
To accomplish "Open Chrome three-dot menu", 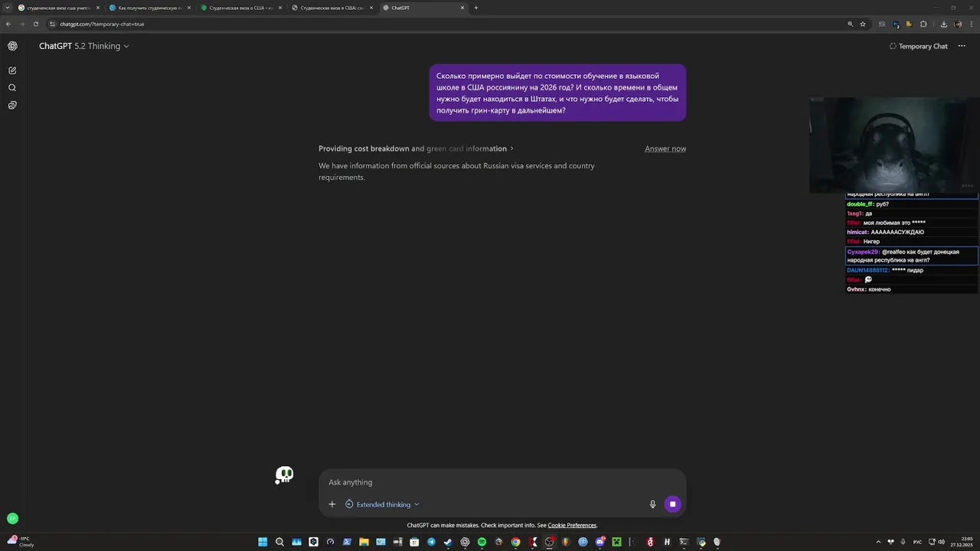I will click(971, 24).
